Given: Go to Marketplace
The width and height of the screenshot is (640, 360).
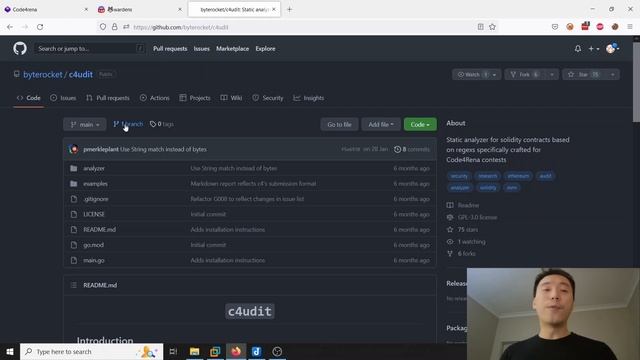Looking at the screenshot, I should (x=232, y=49).
